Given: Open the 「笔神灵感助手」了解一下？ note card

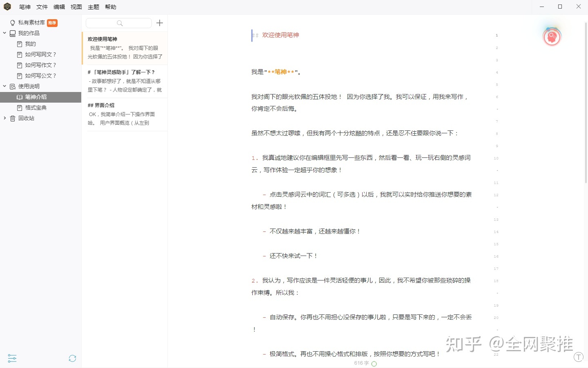Looking at the screenshot, I should point(125,81).
